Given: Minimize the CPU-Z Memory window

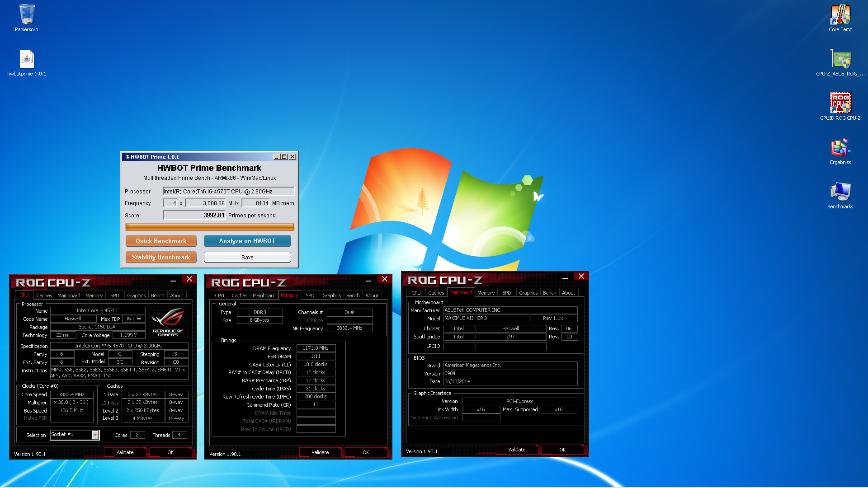Looking at the screenshot, I should [x=368, y=281].
